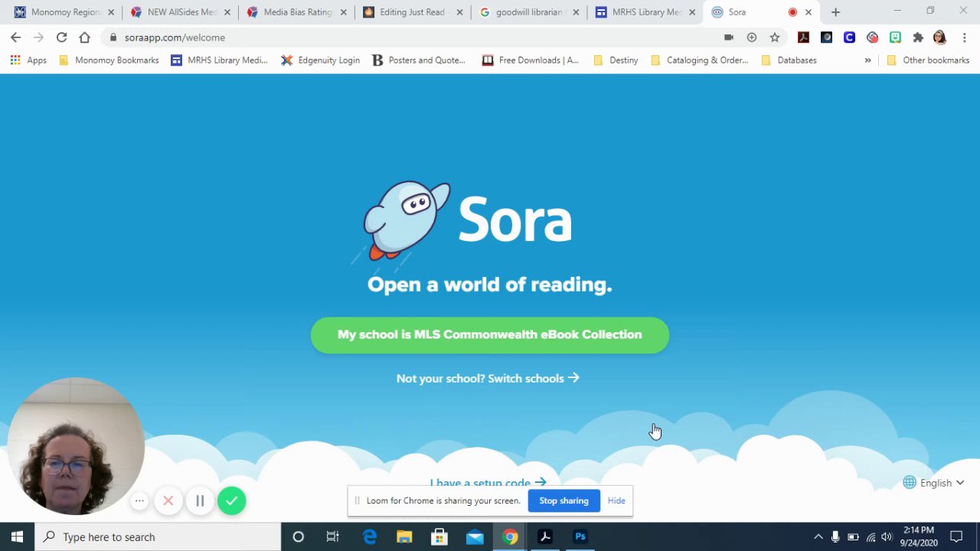
Task: Close the Sora tab
Action: (808, 12)
